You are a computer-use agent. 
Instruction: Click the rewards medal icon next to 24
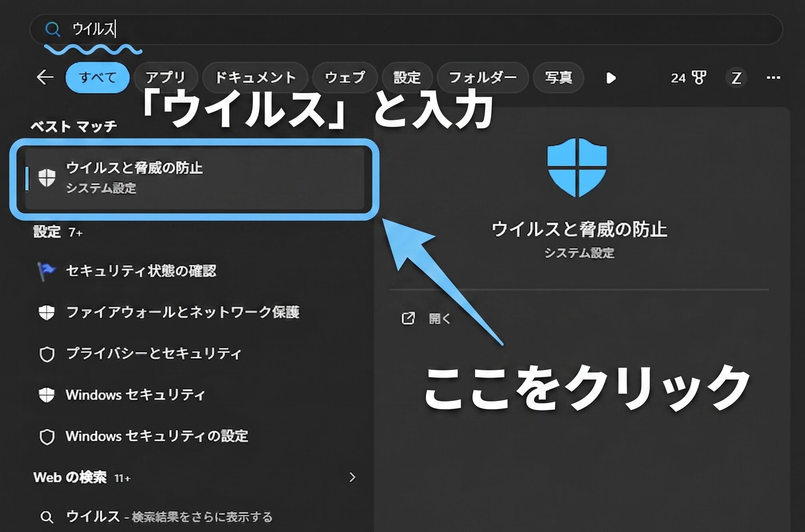pos(699,77)
